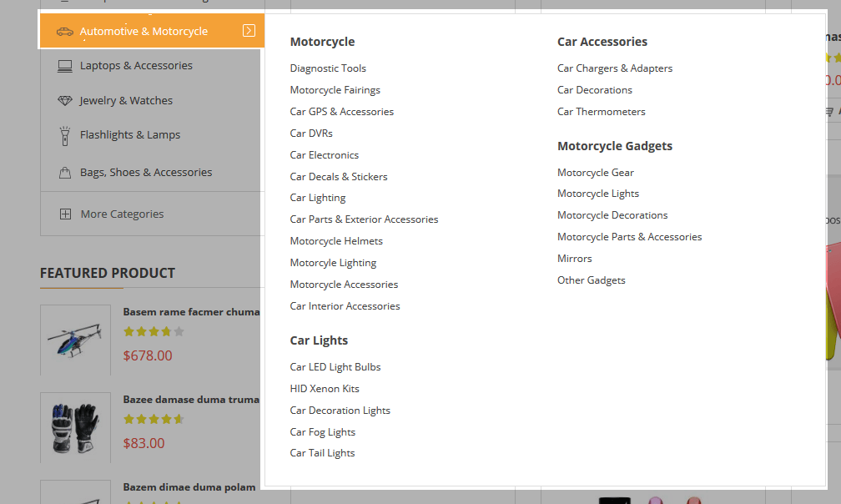
Task: Open Car Electronics link
Action: click(x=325, y=155)
